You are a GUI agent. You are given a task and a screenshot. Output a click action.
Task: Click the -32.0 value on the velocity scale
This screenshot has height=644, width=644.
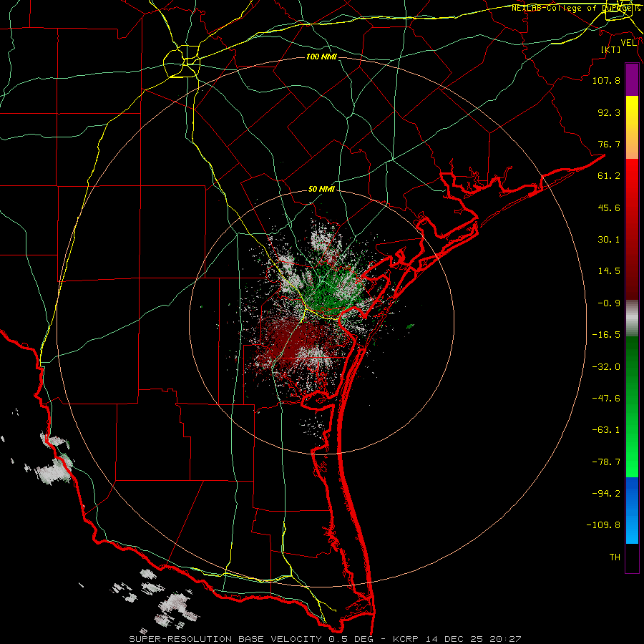(606, 367)
